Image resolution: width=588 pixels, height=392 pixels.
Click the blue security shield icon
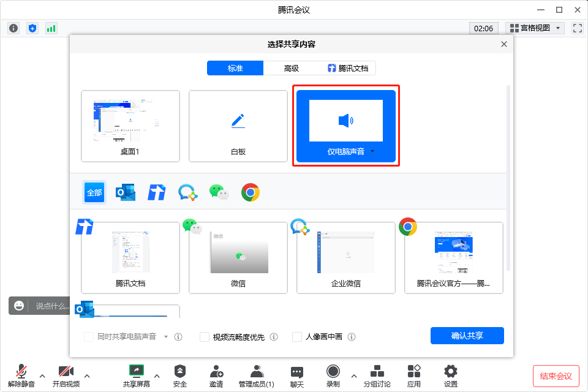tap(32, 28)
